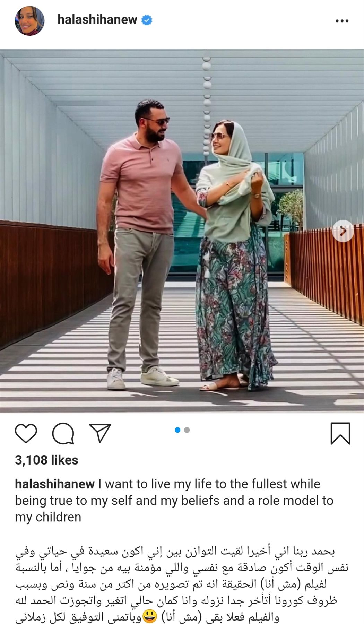364x624 pixels.
Task: Open halashihanew profile picture
Action: 29,21
